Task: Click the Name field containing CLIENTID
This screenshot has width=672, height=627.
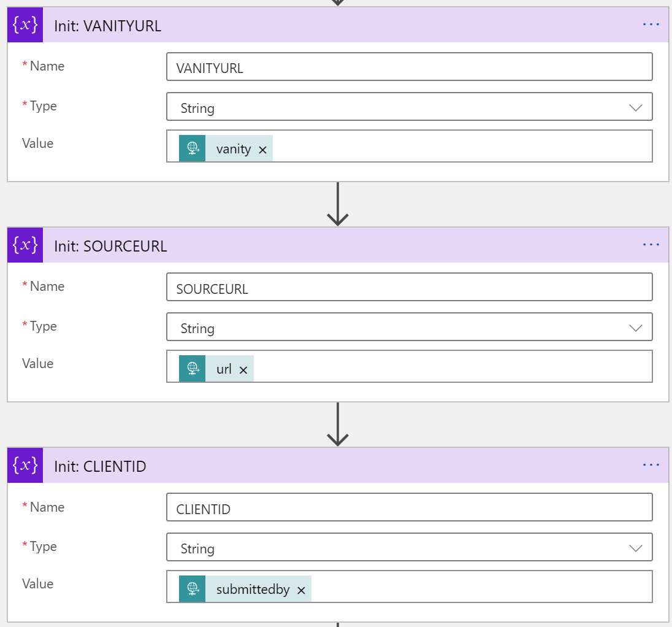Action: tap(410, 507)
